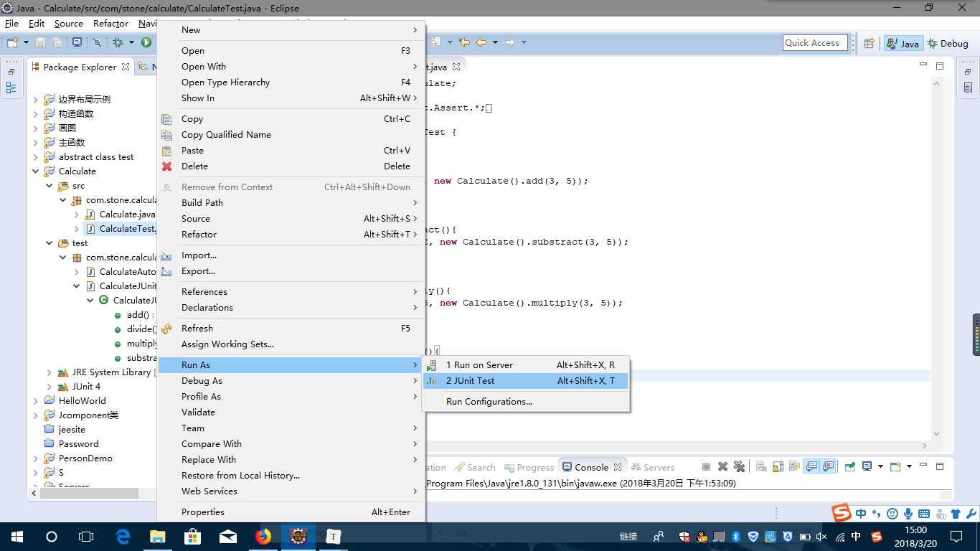The image size is (980, 551).
Task: Expand the PersonDemo project
Action: pos(36,458)
